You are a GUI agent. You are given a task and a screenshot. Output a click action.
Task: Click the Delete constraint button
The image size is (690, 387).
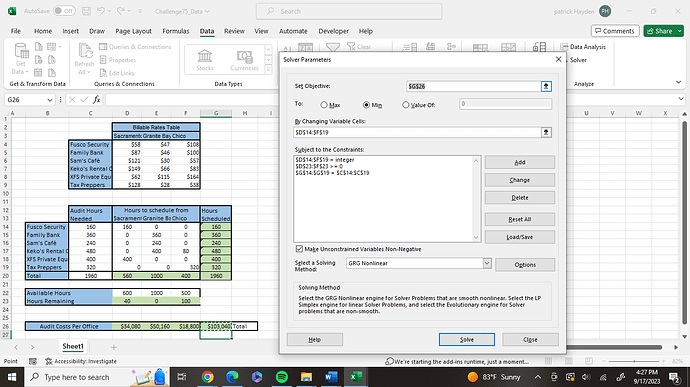click(x=520, y=198)
